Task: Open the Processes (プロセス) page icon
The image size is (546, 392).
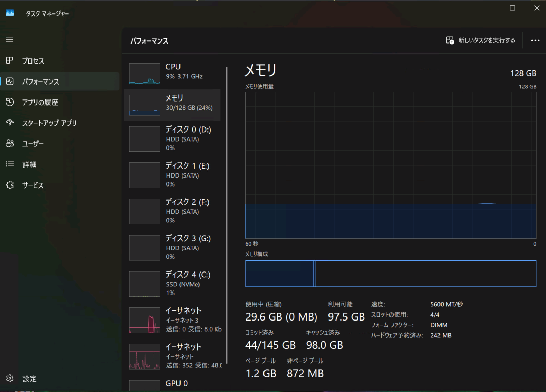Action: [10, 61]
